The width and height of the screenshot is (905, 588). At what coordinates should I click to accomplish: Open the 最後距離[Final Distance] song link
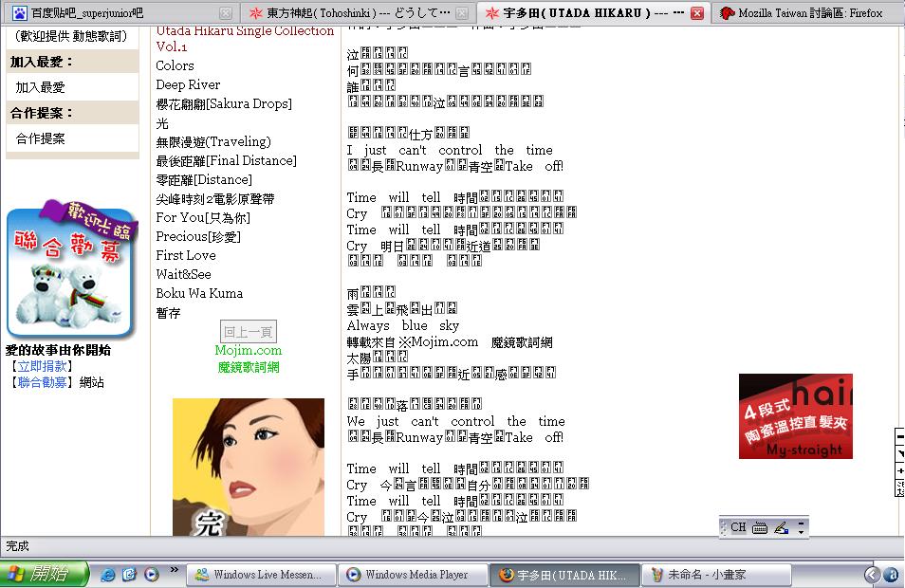tap(226, 161)
